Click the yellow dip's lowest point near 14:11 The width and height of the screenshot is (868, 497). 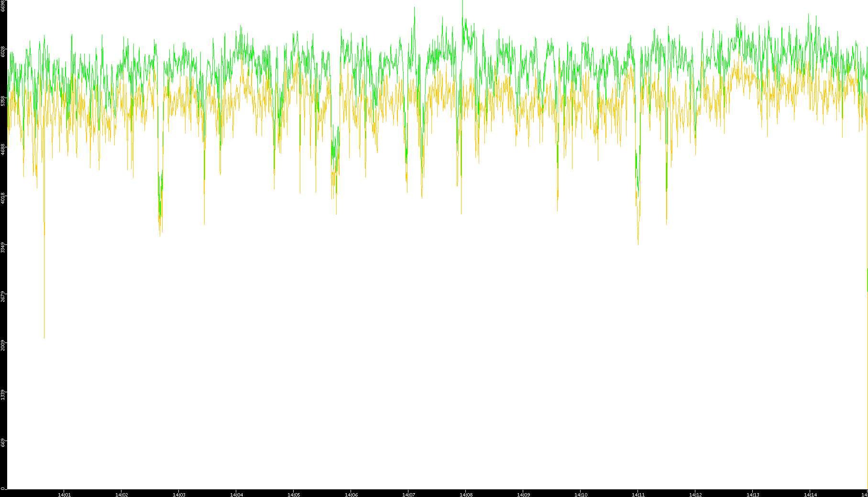pos(638,244)
